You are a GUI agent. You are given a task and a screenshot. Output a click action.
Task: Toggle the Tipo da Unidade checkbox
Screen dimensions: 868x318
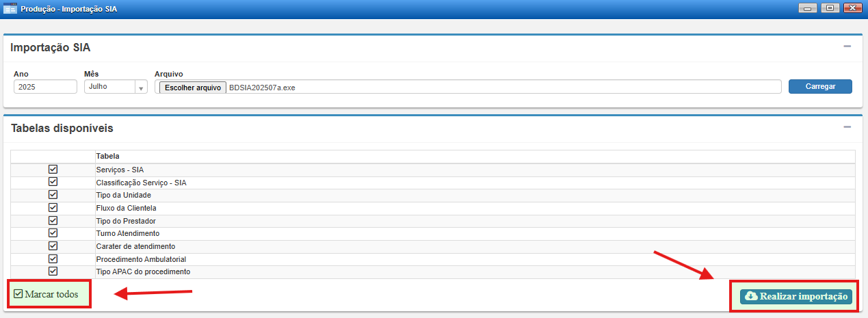53,195
